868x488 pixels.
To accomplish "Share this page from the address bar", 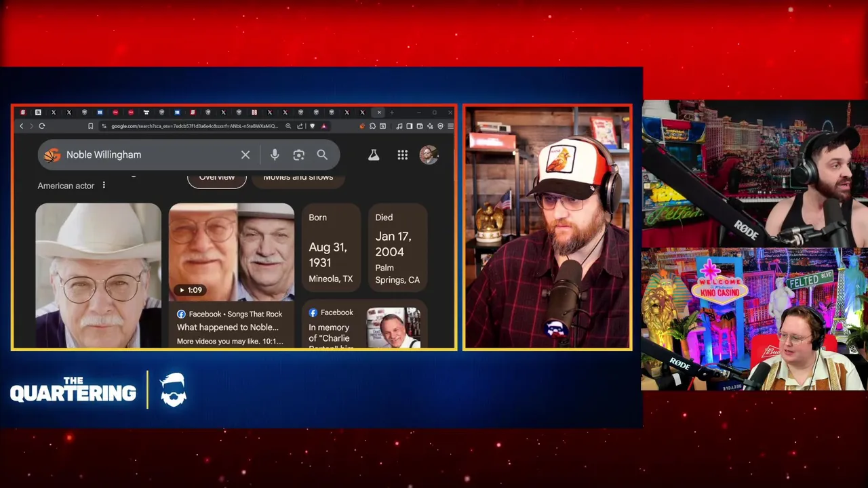I will [x=300, y=126].
